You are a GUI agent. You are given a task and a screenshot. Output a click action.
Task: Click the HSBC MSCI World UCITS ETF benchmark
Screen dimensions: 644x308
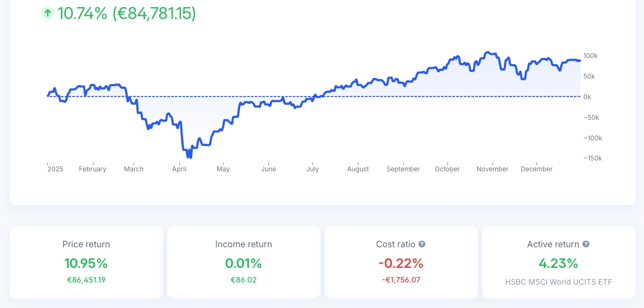coord(558,282)
